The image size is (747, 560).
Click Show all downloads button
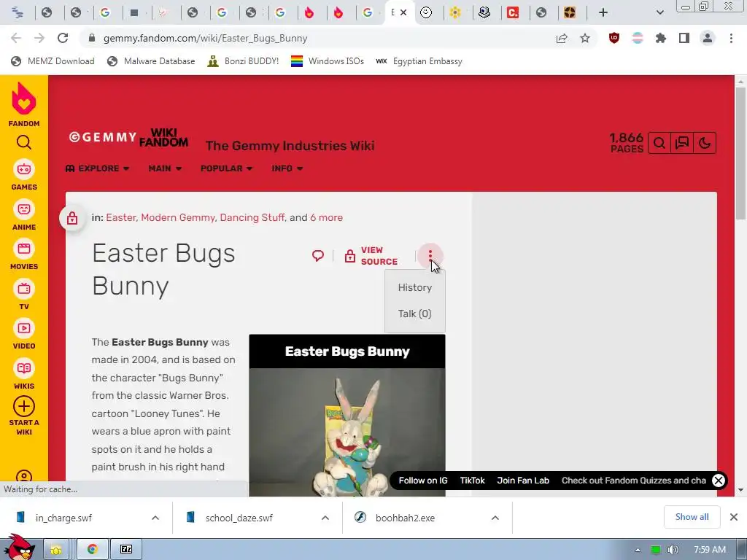pyautogui.click(x=692, y=517)
